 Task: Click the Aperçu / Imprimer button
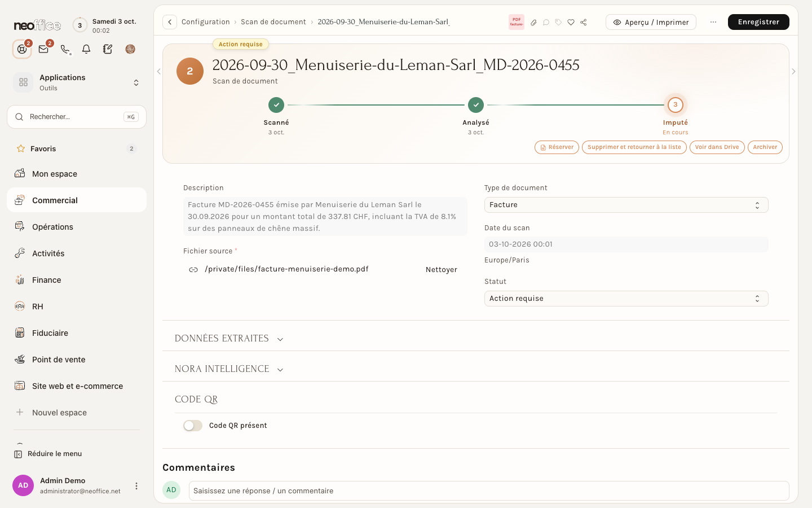click(651, 22)
